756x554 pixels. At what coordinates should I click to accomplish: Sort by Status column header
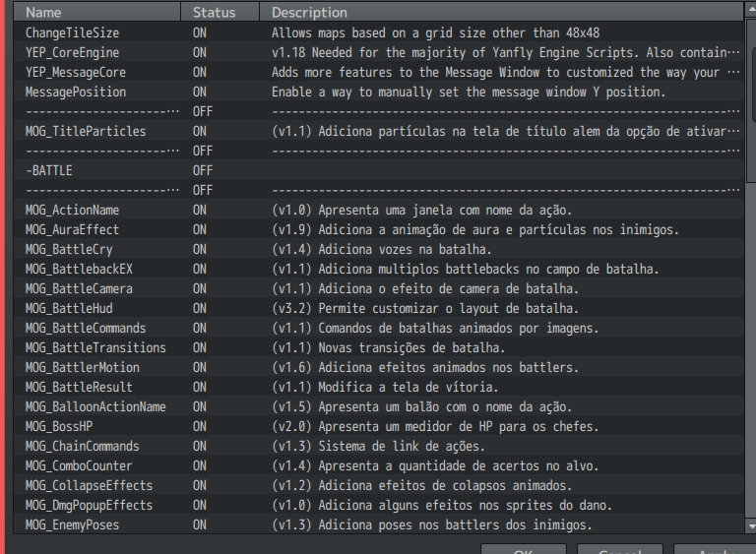(x=220, y=12)
